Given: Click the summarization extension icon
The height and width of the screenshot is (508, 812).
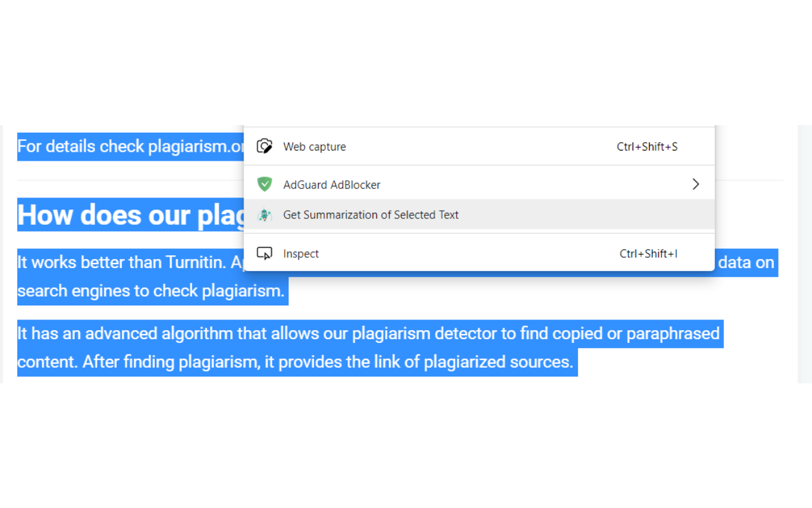Looking at the screenshot, I should pyautogui.click(x=265, y=215).
